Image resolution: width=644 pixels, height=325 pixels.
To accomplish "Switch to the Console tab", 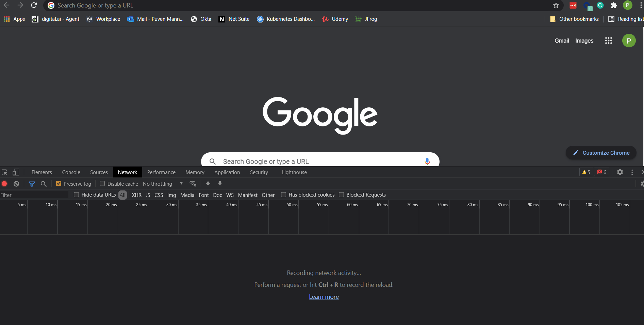I will point(71,172).
